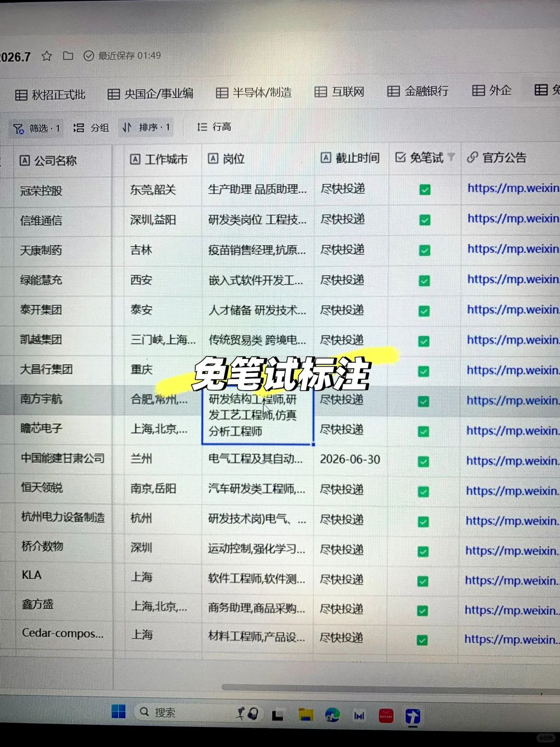Toggle 免笔试 checkbox for 恒天领锐
Viewport: 560px width, 747px height.
424,492
